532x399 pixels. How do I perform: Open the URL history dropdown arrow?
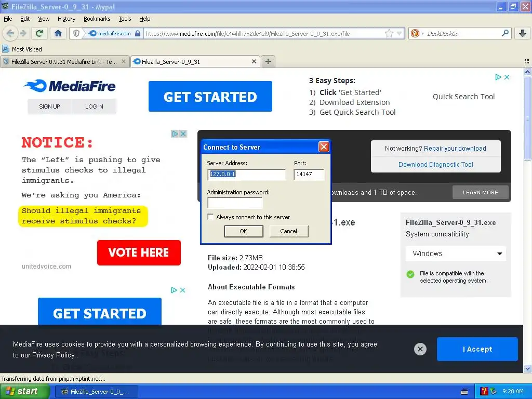tap(400, 33)
